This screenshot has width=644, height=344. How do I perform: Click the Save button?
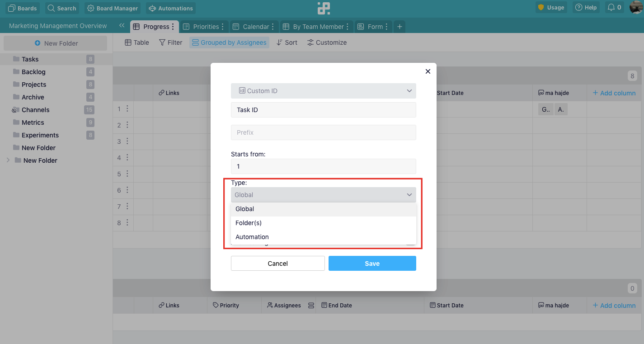click(x=372, y=264)
